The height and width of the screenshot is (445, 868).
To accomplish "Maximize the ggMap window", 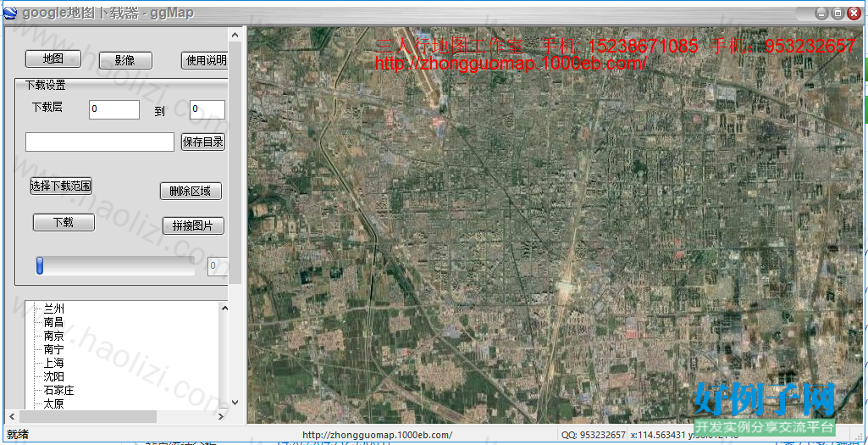I will pos(838,14).
